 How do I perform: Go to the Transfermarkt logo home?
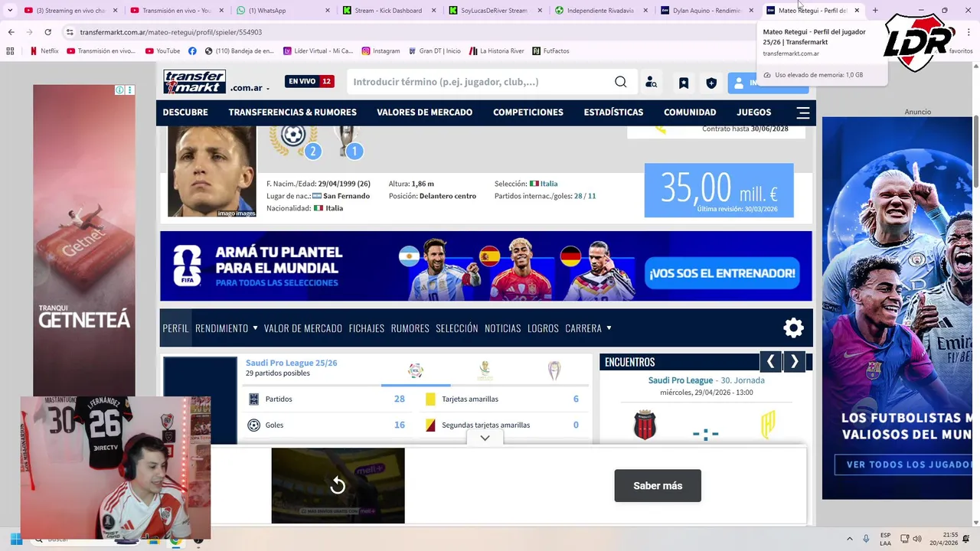(194, 82)
